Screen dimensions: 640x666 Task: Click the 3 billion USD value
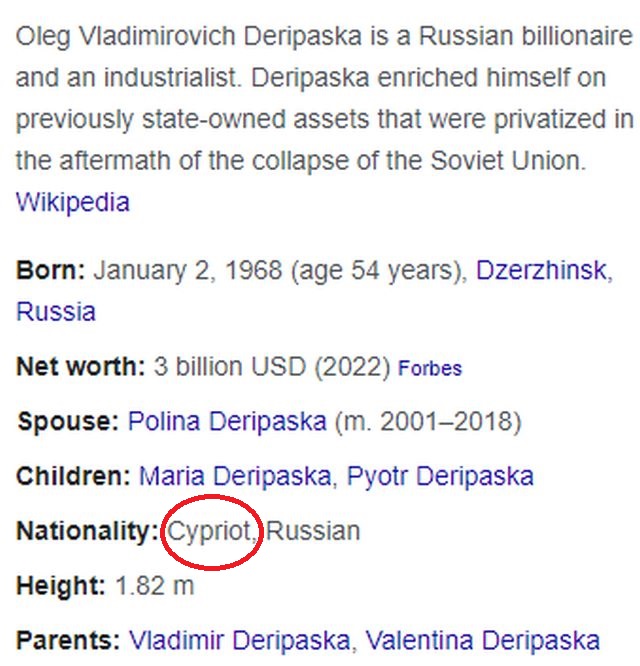click(230, 366)
